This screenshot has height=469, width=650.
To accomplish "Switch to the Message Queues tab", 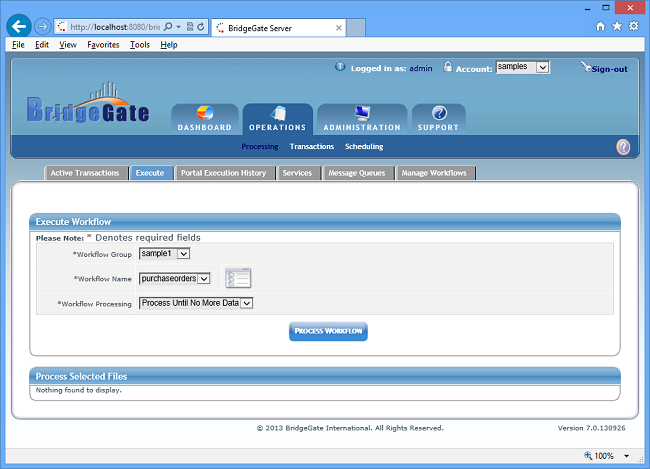I will [x=357, y=173].
